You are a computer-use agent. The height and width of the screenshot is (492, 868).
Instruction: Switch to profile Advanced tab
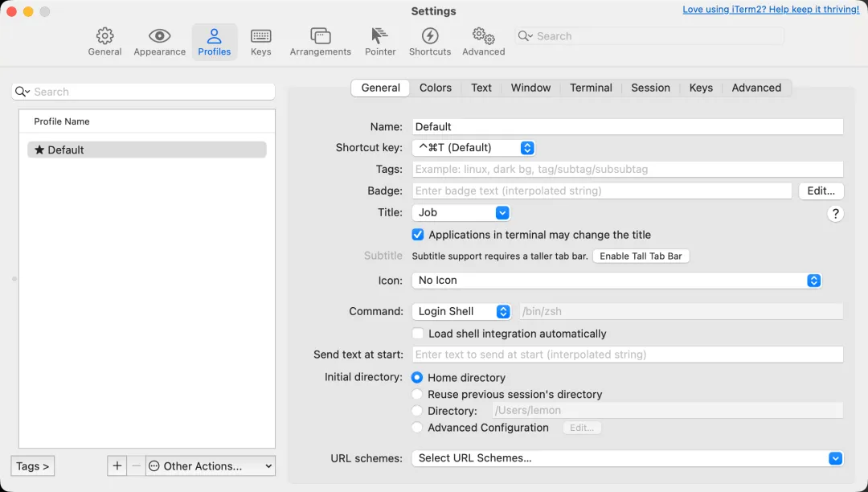[756, 88]
